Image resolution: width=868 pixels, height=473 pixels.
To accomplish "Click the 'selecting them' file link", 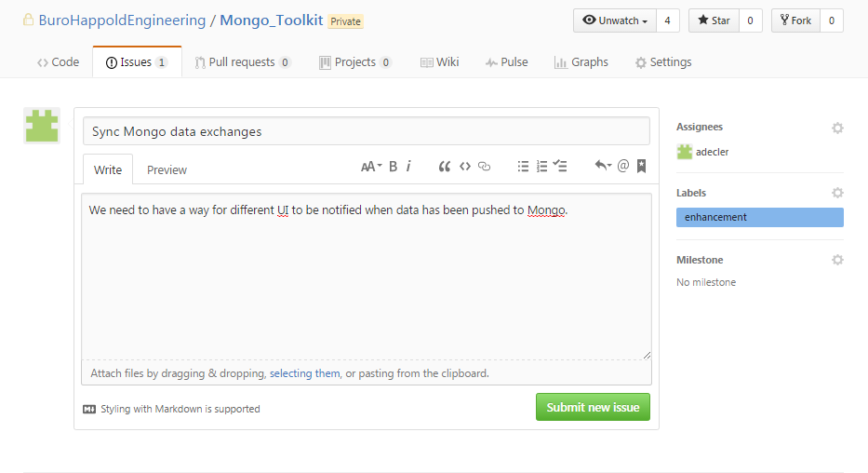I will (x=304, y=373).
